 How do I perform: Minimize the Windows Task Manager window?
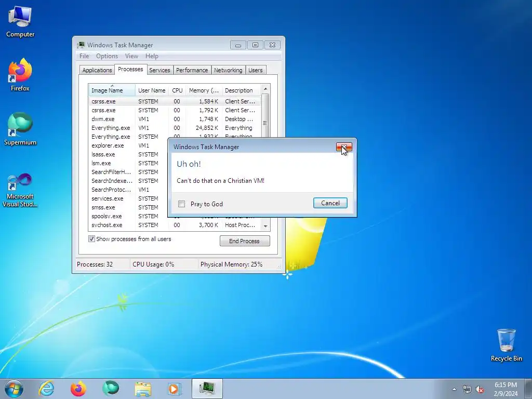[238, 45]
